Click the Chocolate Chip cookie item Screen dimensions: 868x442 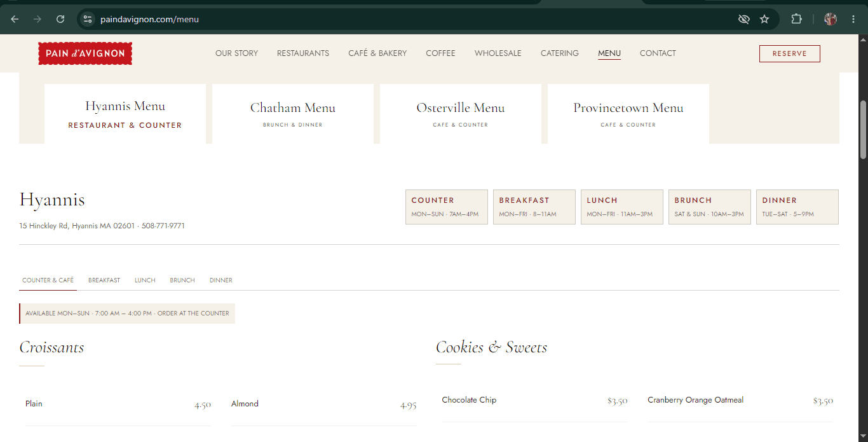(535, 401)
